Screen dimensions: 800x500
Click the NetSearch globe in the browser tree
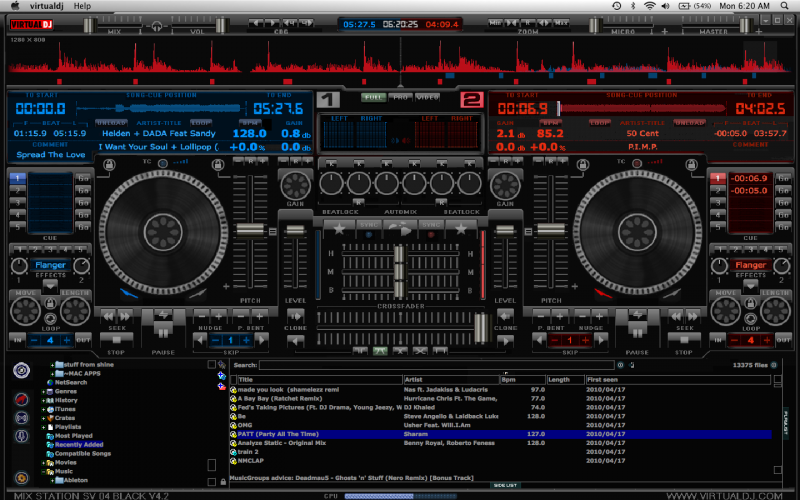pyautogui.click(x=50, y=382)
